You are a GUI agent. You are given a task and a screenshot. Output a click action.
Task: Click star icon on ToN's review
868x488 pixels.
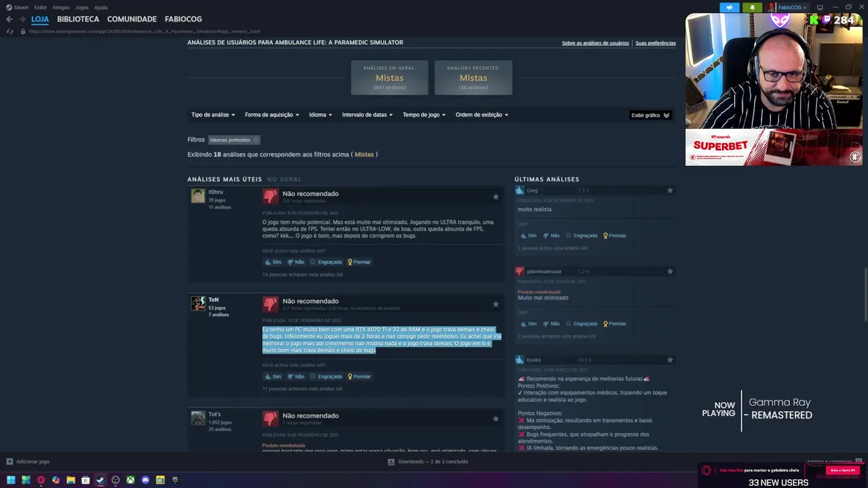point(496,304)
